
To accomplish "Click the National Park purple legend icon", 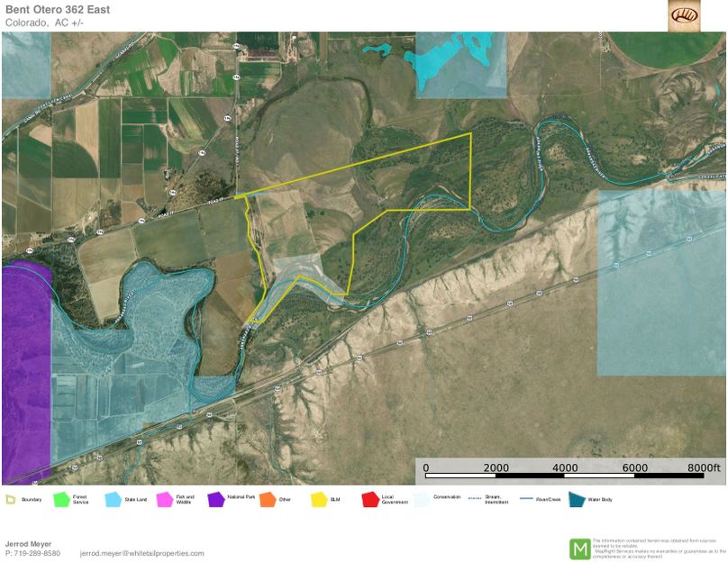I will click(215, 498).
